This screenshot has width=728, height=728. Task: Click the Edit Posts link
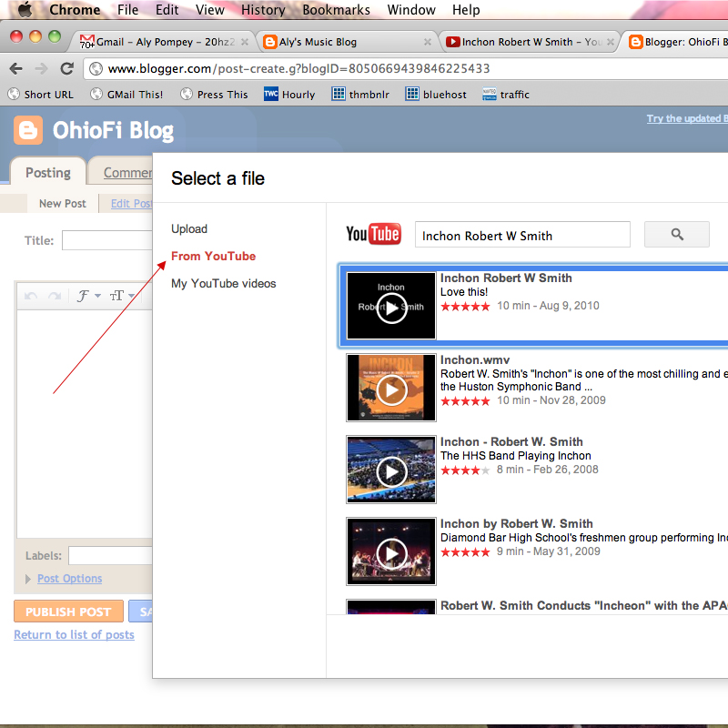[x=131, y=203]
